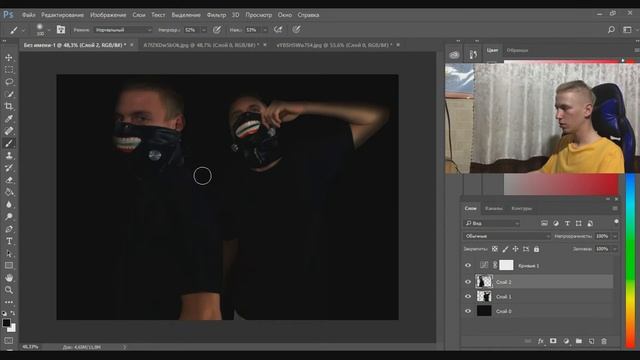
Task: Select the Eyedropper tool
Action: click(9, 119)
